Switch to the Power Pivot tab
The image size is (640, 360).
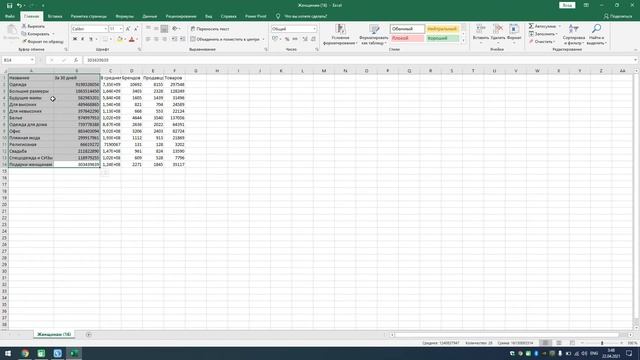coord(256,16)
